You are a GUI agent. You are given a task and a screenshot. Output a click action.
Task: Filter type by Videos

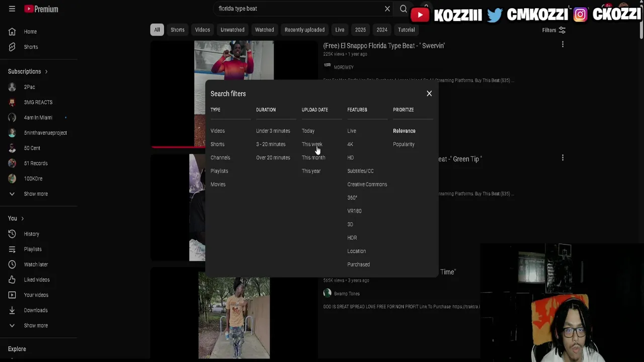[217, 131]
